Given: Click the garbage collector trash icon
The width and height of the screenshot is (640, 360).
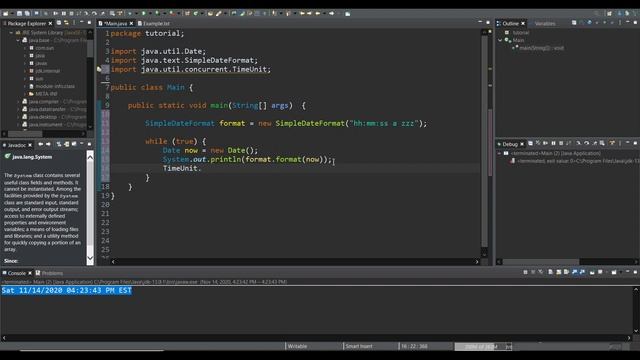Looking at the screenshot, I should 509,347.
